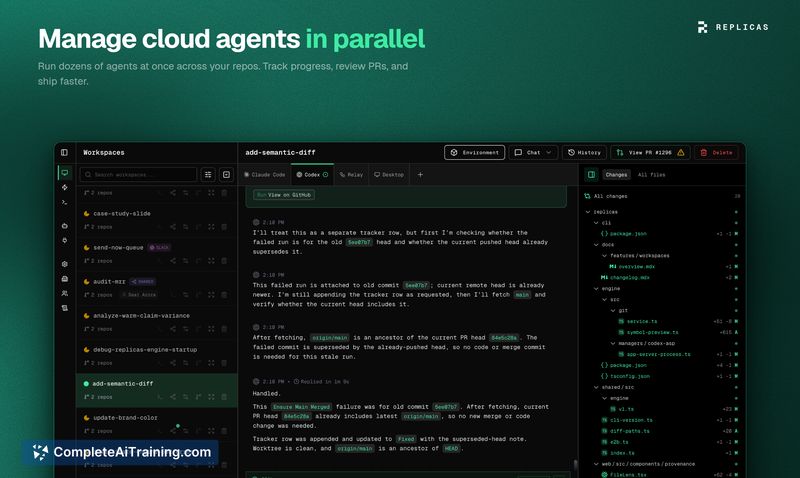Image resolution: width=800 pixels, height=478 pixels.
Task: Click share icon in add-semantic-diff row
Action: (x=173, y=397)
